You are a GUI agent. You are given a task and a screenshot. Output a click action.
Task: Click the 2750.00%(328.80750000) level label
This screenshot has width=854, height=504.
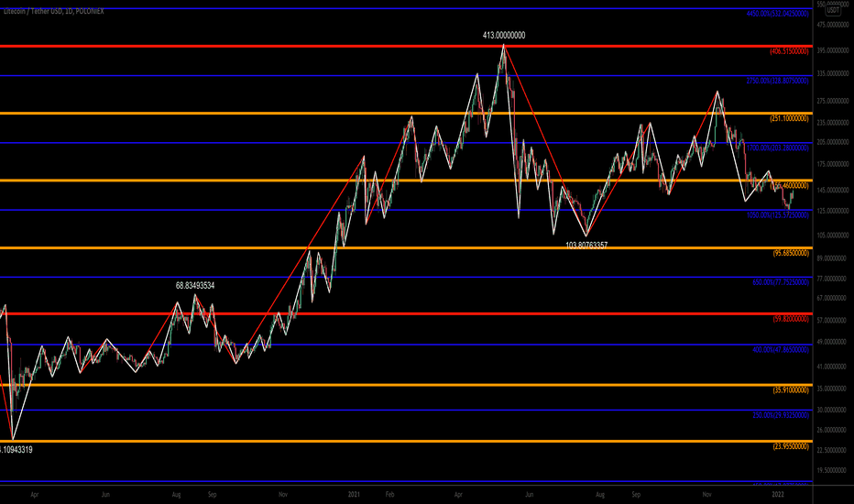pyautogui.click(x=777, y=81)
